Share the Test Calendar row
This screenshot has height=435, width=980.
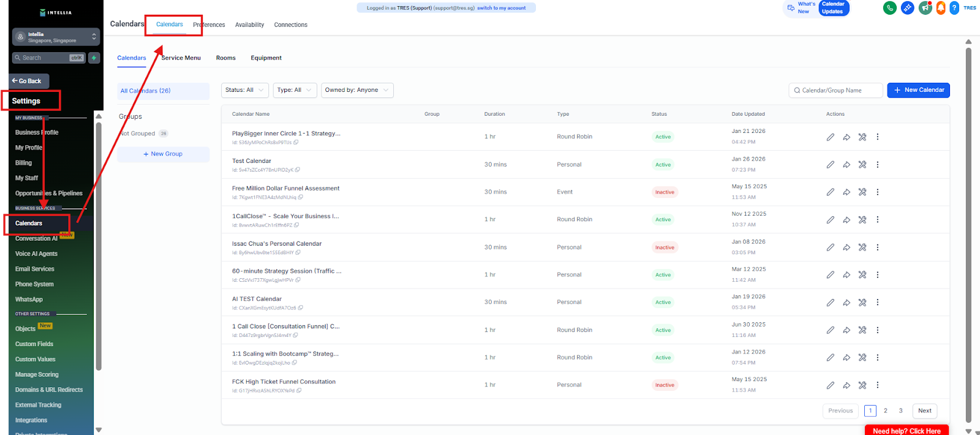coord(846,164)
